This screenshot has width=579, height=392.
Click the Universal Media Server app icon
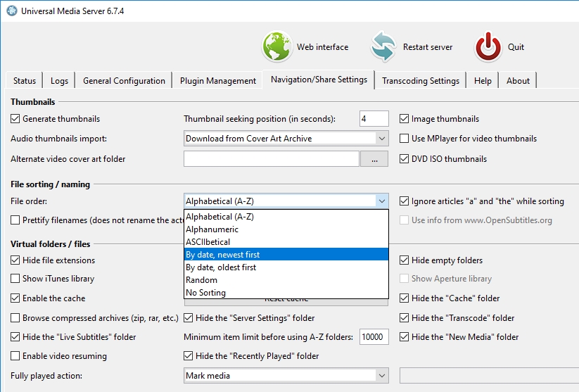(12, 11)
